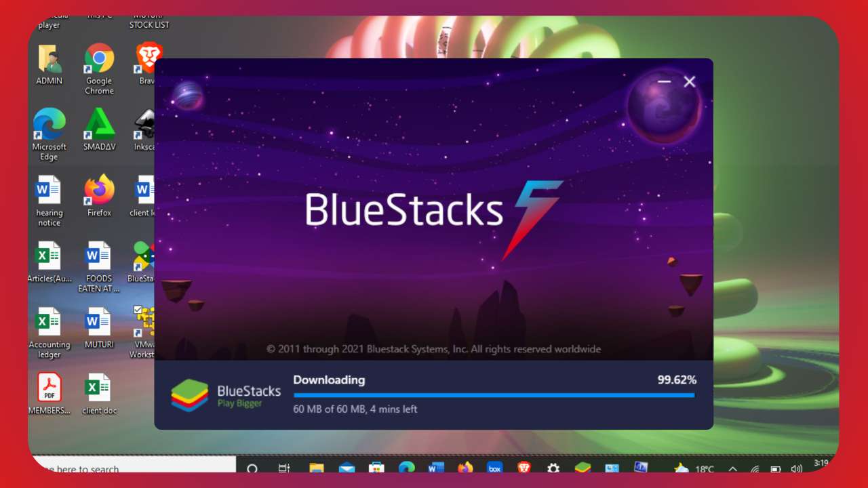Open File Explorer on the taskbar

(316, 468)
